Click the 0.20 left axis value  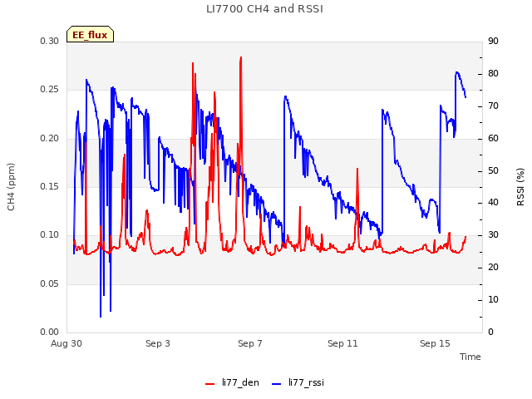(x=50, y=139)
